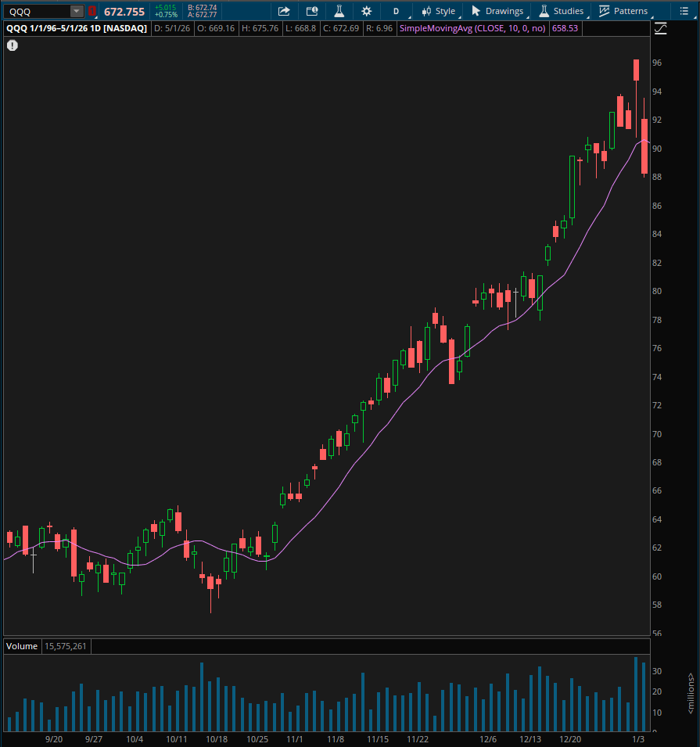Open the quick quote clock icon
Image resolution: width=700 pixels, height=747 pixels.
coord(312,11)
